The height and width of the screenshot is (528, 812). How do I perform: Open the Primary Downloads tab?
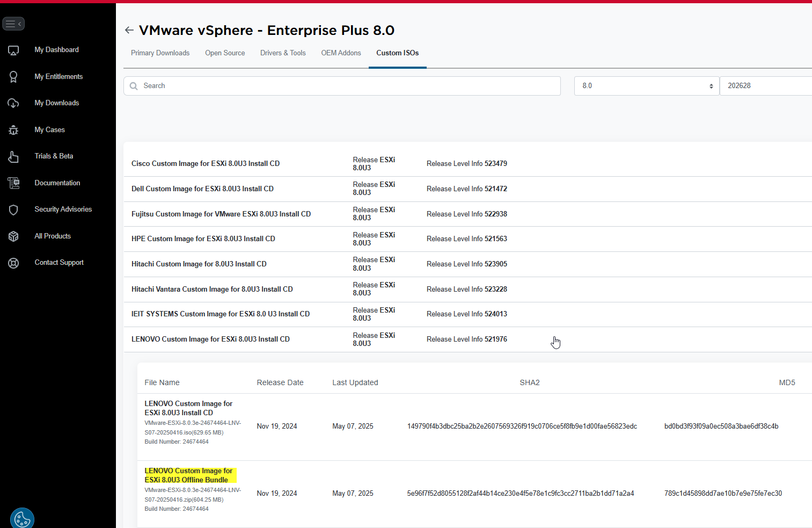click(160, 53)
